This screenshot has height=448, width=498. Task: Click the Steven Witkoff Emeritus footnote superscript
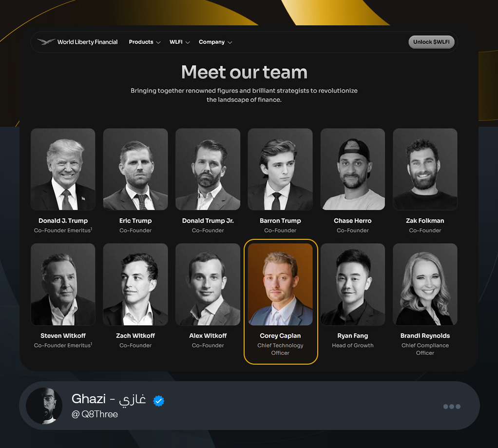[x=92, y=344]
